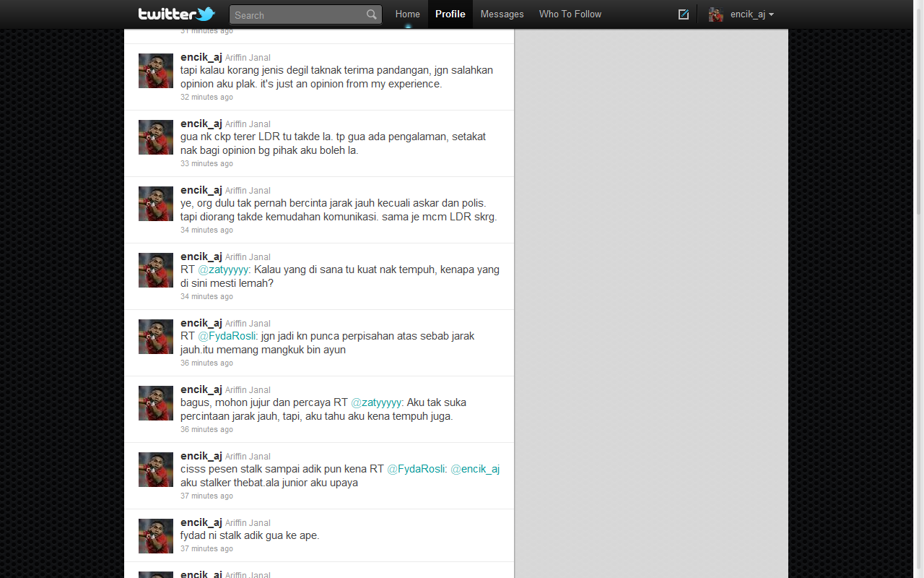Open '34 minutes ago' under 'Kalau yang di sana' retweet
The width and height of the screenshot is (924, 578).
(206, 296)
